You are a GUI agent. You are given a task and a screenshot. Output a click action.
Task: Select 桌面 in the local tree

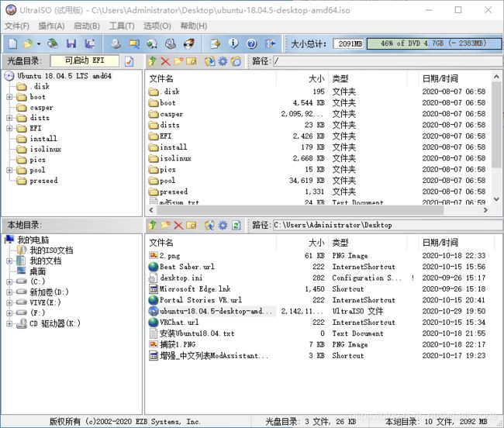[x=38, y=271]
